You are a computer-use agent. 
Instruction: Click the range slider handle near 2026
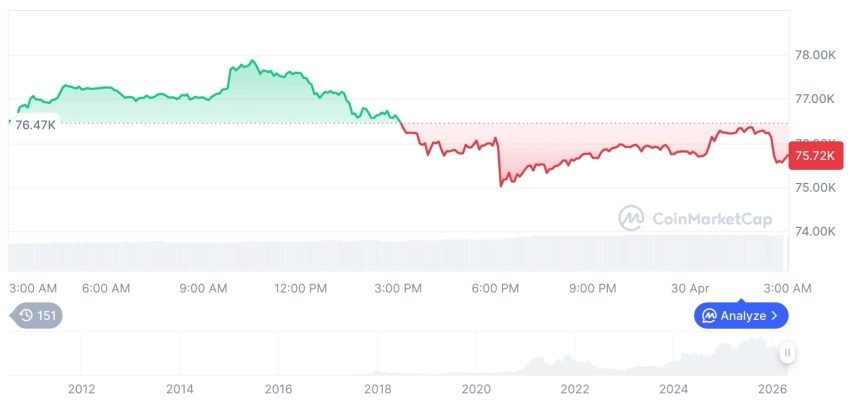pyautogui.click(x=788, y=352)
